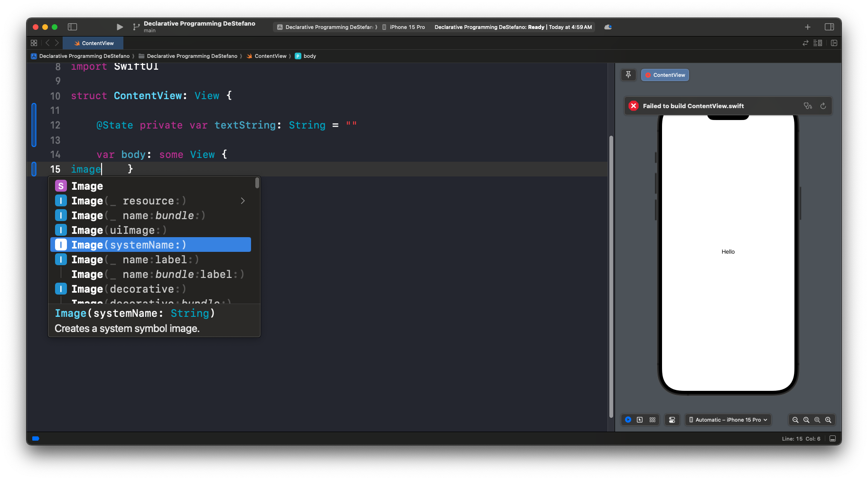Screen dimensions: 868x480
Task: Choose Image(_ name:bundle:) completion
Action: pyautogui.click(x=150, y=215)
